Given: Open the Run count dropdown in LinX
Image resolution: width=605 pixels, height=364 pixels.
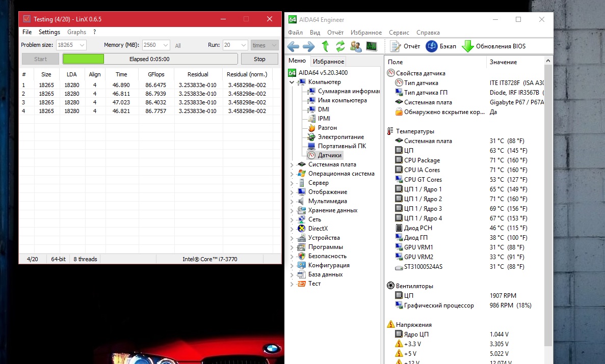Looking at the screenshot, I should (244, 45).
